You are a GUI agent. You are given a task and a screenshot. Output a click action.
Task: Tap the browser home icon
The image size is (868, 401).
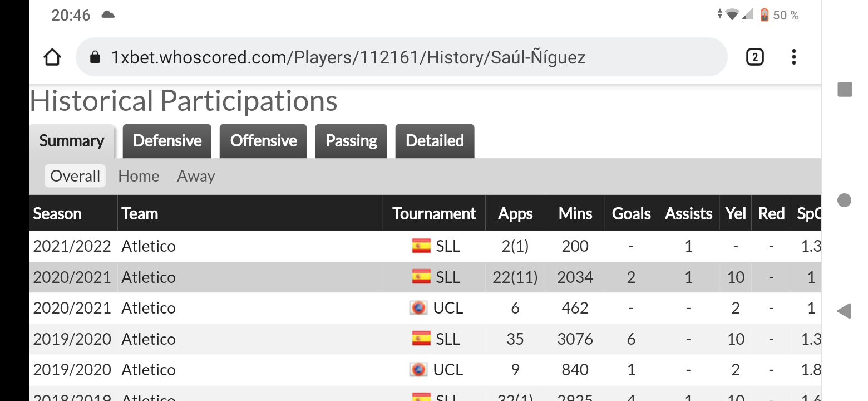pyautogui.click(x=52, y=57)
